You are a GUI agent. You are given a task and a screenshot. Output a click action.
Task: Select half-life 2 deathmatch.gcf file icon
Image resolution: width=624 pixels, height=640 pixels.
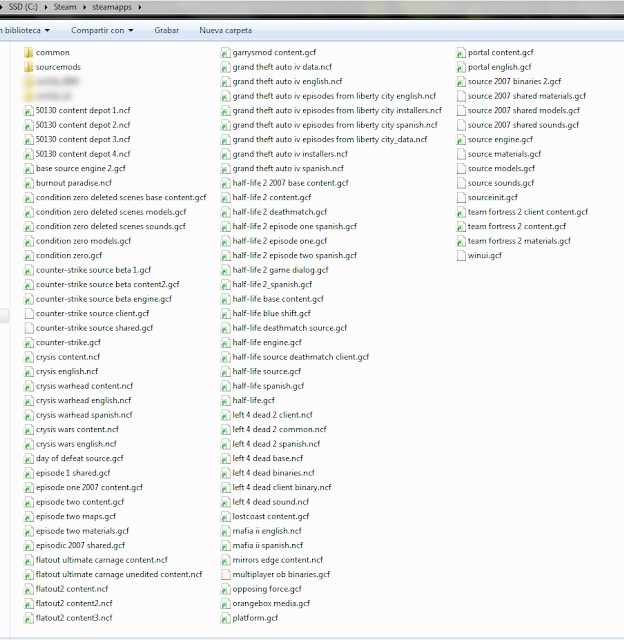click(225, 212)
